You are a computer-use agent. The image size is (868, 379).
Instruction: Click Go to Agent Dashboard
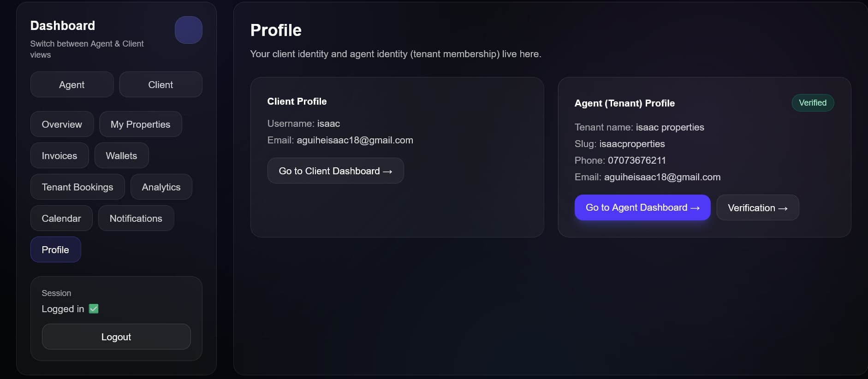(642, 207)
